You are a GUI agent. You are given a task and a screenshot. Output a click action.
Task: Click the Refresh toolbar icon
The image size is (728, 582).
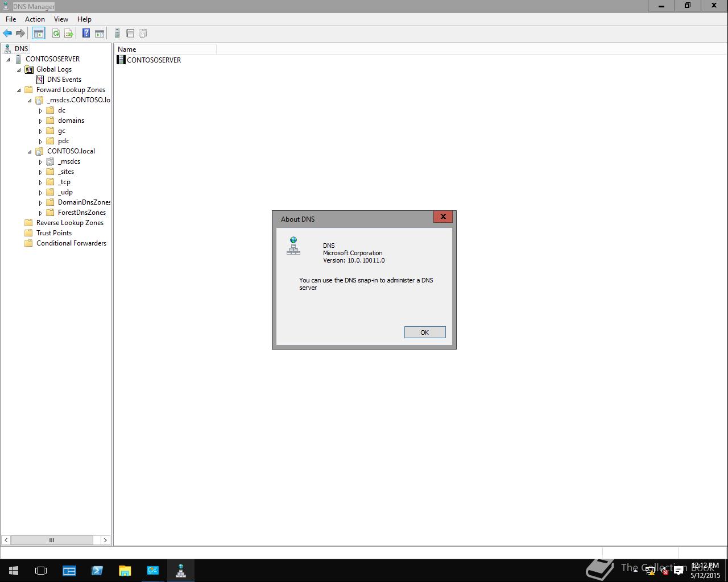[56, 34]
